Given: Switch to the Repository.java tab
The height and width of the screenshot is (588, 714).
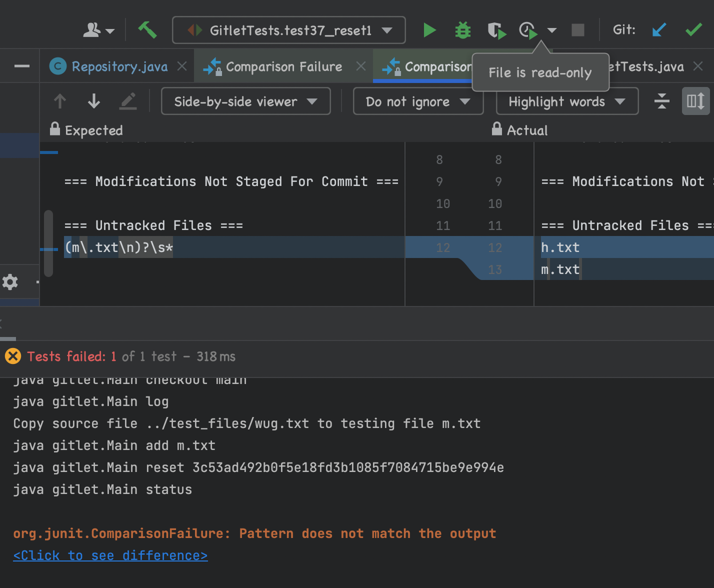Looking at the screenshot, I should tap(119, 66).
